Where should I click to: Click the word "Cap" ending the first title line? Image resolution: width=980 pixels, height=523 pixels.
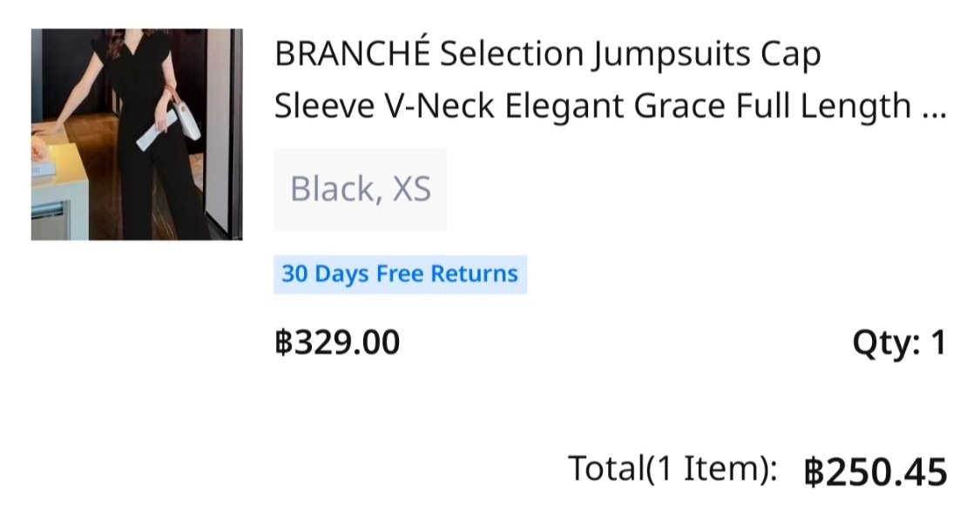click(791, 55)
